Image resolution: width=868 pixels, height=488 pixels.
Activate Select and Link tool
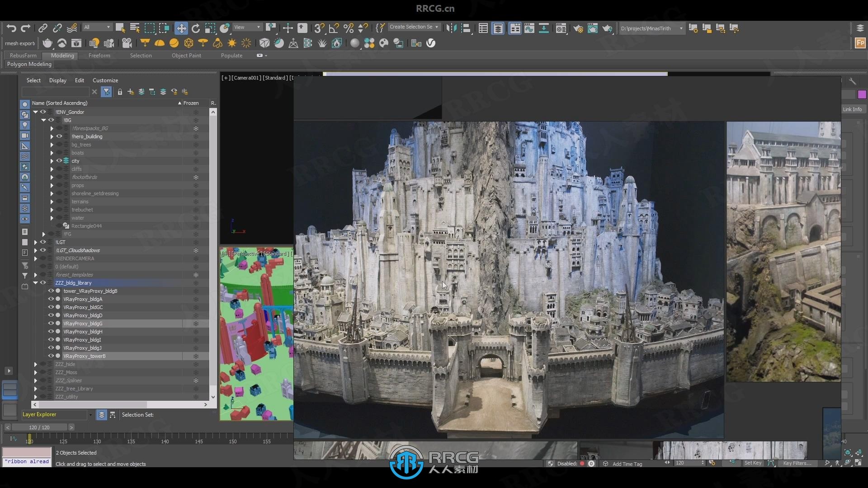[x=42, y=28]
